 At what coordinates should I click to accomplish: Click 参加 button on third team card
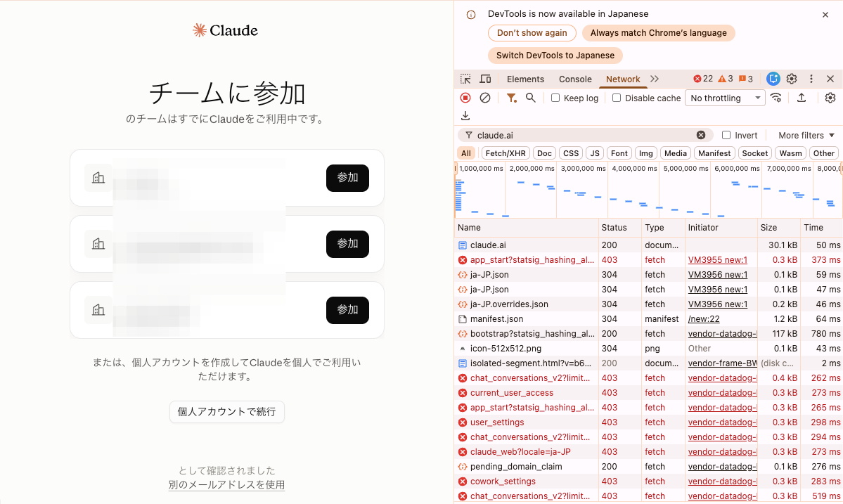347,310
